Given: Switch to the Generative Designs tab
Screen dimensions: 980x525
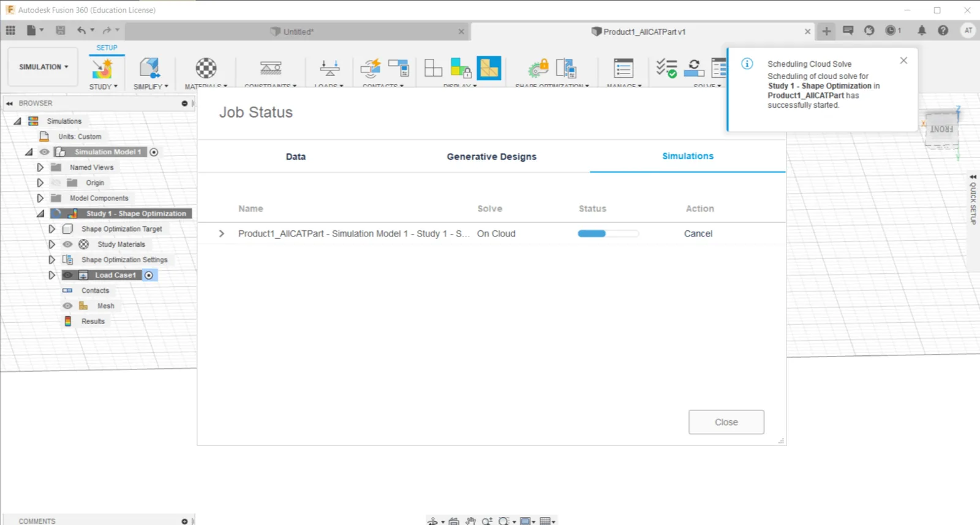Looking at the screenshot, I should [492, 157].
